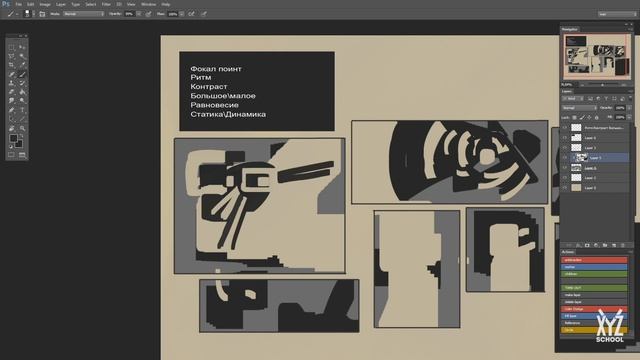The image size is (640, 360).
Task: Select the Hand tool
Action: pyautogui.click(x=11, y=128)
